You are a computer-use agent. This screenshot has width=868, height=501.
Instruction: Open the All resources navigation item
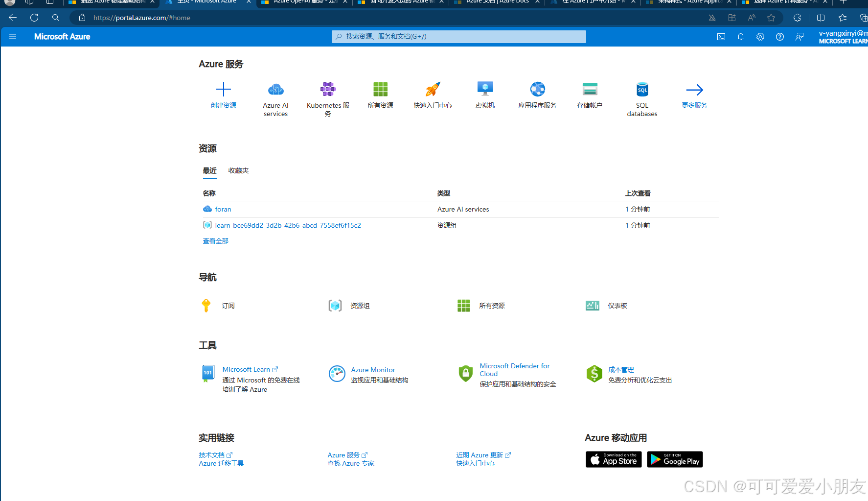click(x=481, y=306)
